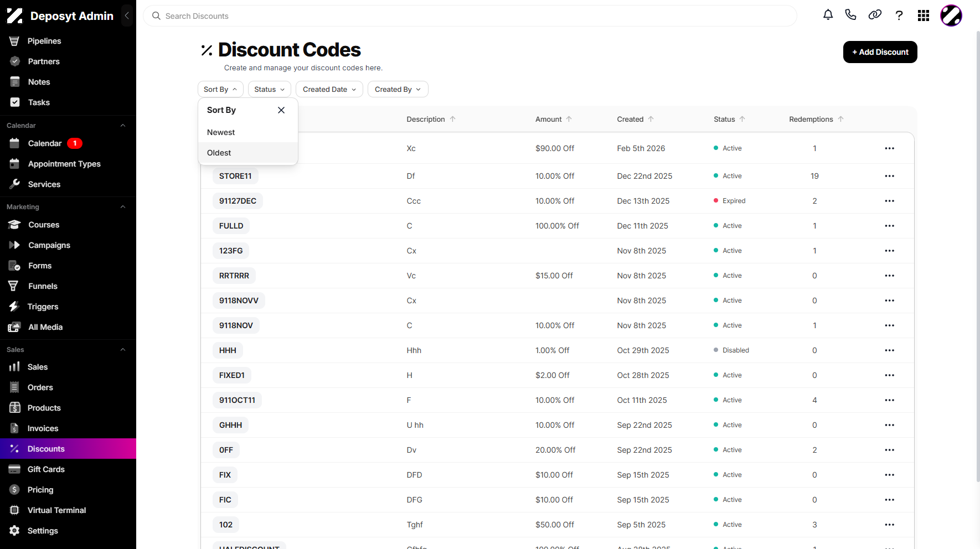Sort by Status column arrow

click(x=742, y=119)
